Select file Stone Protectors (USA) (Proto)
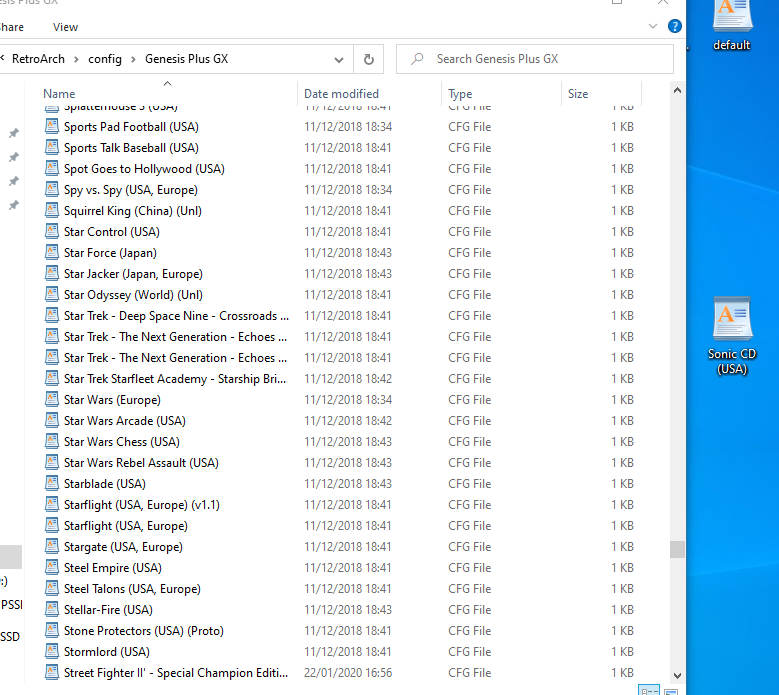The width and height of the screenshot is (779, 695). 144,630
